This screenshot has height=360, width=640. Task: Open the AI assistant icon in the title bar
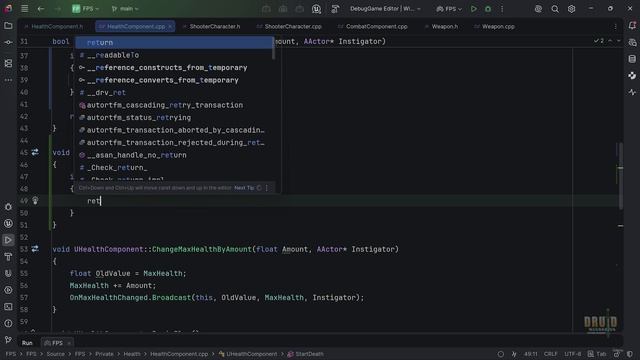coord(538,9)
